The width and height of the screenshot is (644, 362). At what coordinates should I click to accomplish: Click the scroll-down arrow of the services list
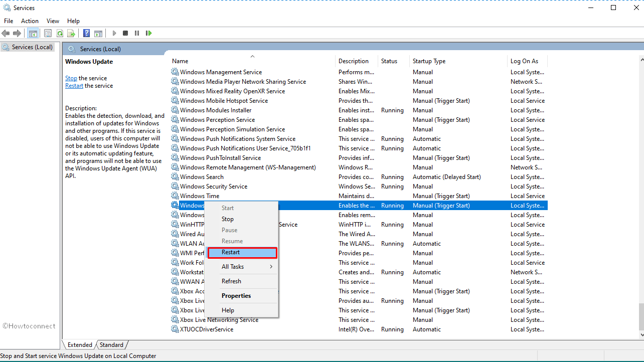pos(640,334)
